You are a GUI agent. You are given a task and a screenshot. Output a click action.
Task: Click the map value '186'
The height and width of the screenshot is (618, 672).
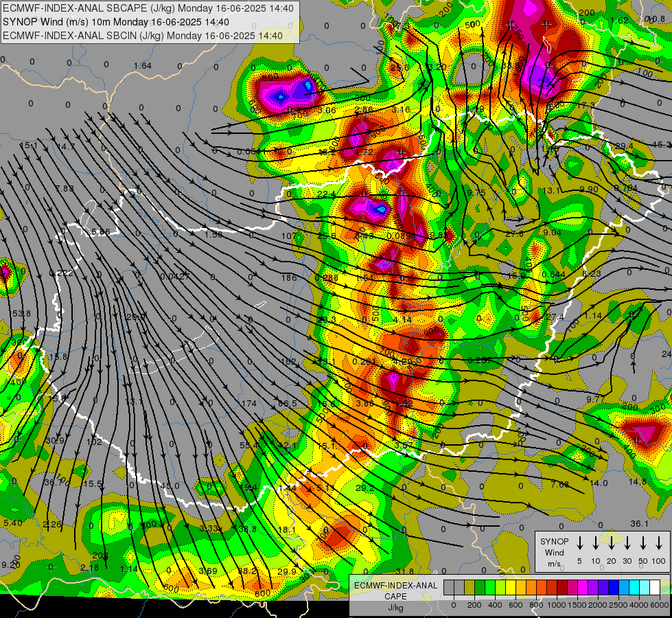coord(289,277)
